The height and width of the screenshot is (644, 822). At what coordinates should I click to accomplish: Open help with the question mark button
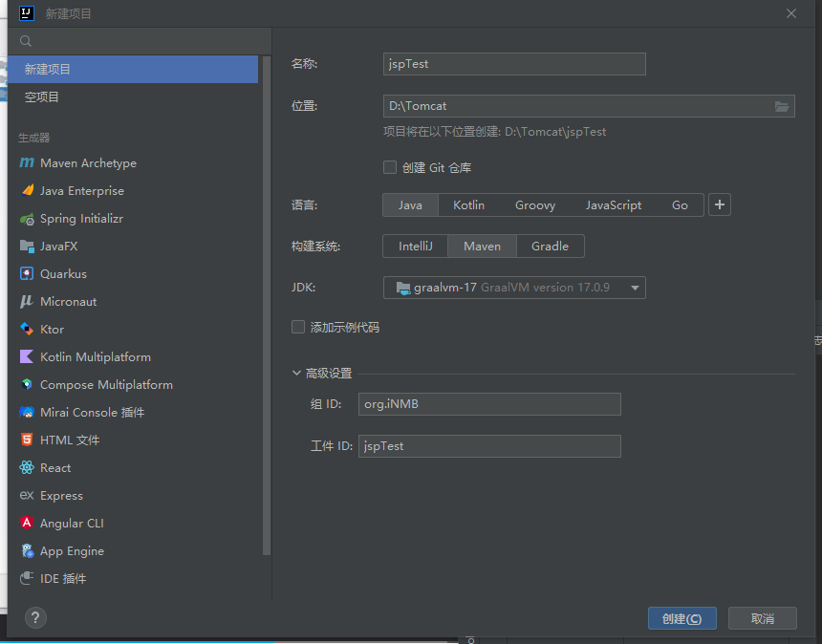click(35, 618)
